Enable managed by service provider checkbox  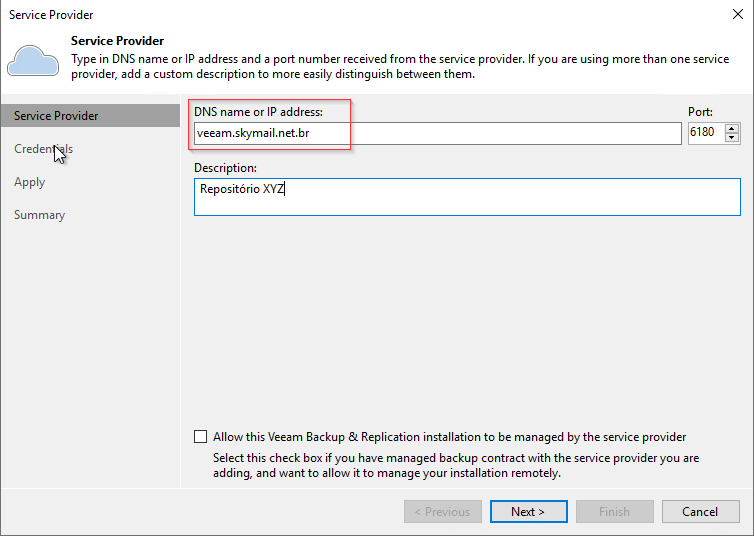click(x=200, y=437)
